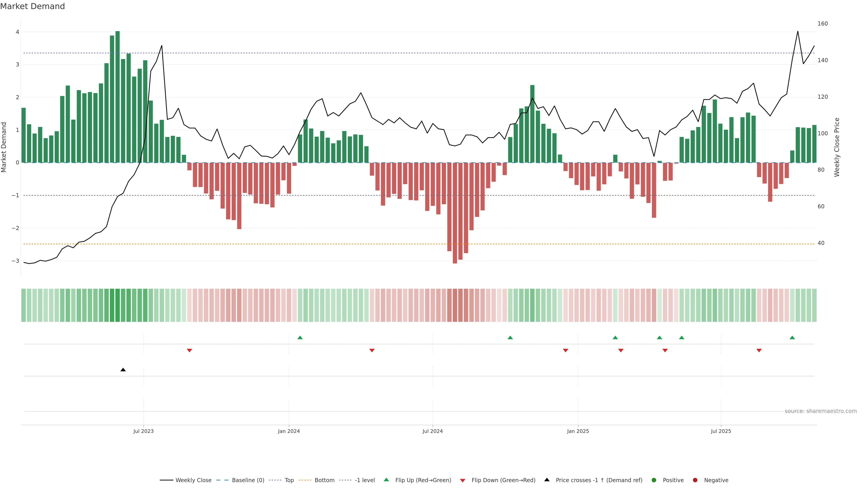Click the Flip Down red triangle legend icon

463,480
